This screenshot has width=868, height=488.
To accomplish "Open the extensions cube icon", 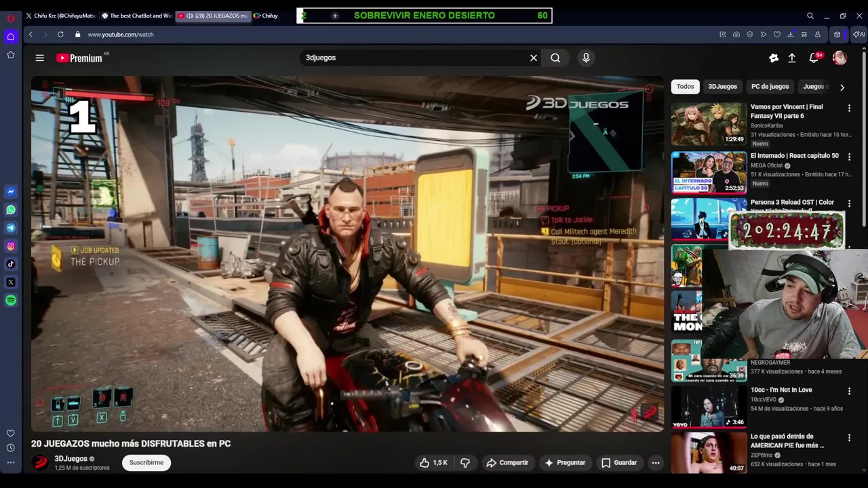I will 837,34.
